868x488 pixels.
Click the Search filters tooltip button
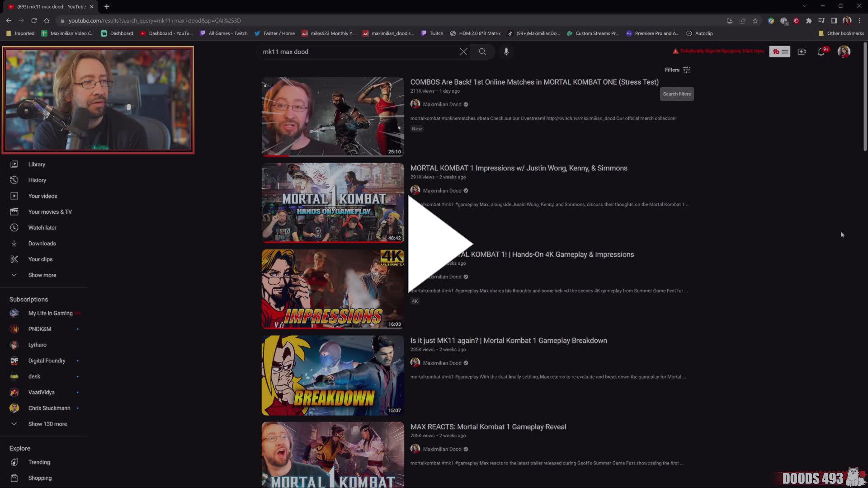coord(676,94)
